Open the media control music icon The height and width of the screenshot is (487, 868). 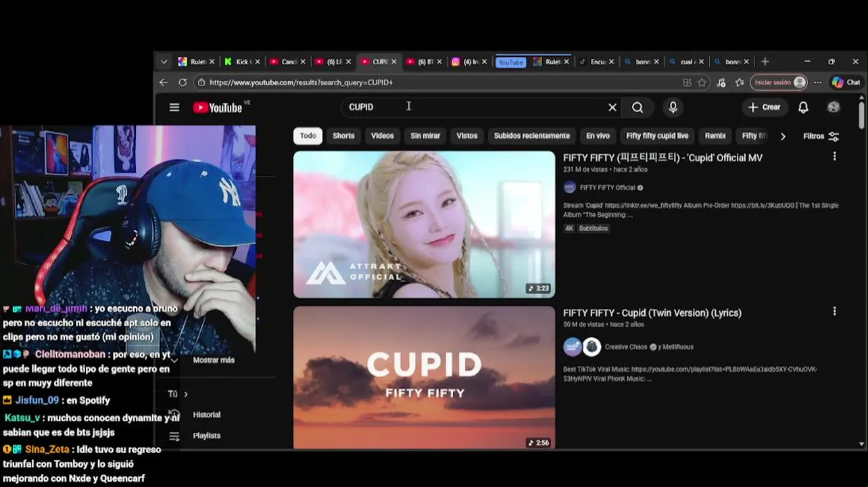click(721, 83)
